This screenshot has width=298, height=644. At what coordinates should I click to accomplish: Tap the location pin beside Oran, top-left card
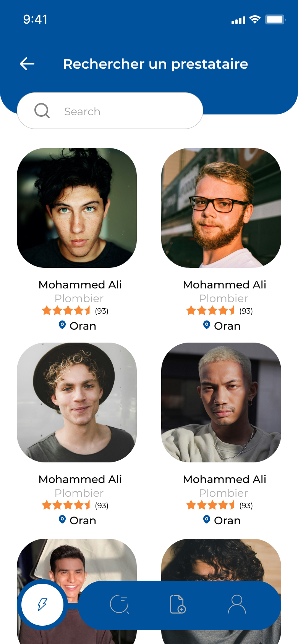[x=62, y=325]
